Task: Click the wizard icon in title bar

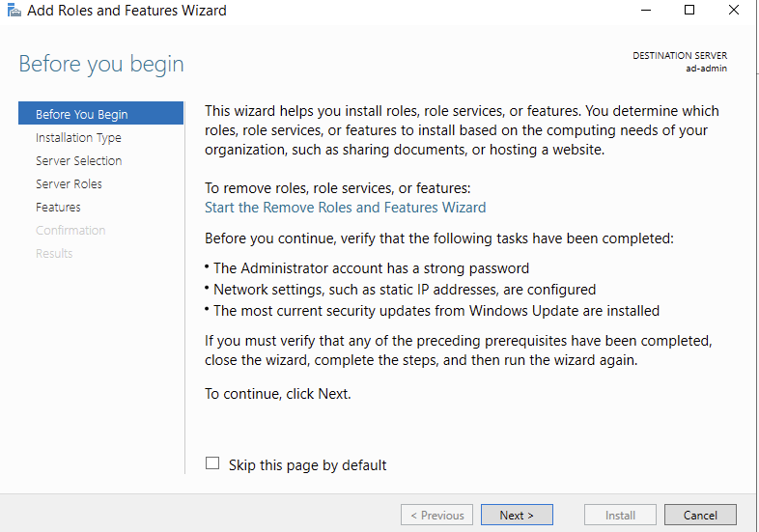Action: 14,11
